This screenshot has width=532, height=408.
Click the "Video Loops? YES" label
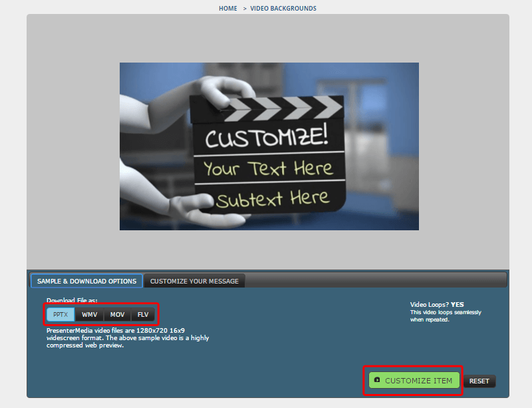(437, 305)
